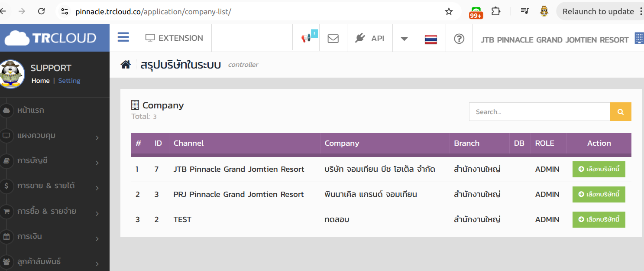Image resolution: width=644 pixels, height=271 pixels.
Task: Click the TRCLOUD cloud logo
Action: tap(50, 38)
